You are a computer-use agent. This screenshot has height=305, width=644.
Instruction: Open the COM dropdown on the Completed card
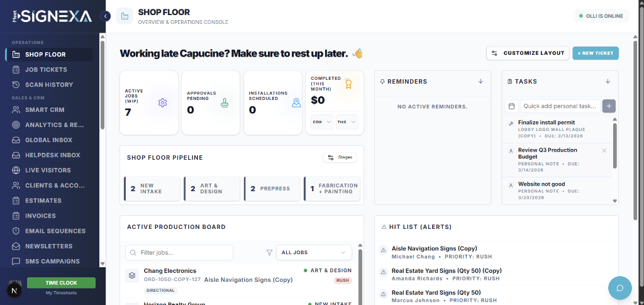point(322,122)
